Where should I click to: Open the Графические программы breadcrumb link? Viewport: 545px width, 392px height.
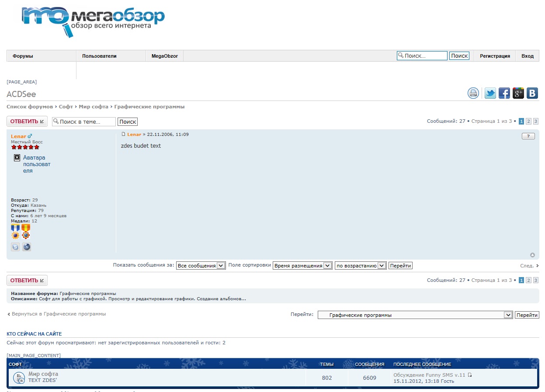coord(149,107)
